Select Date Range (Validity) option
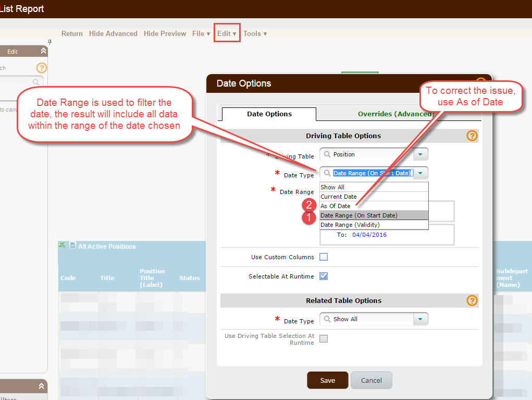532x400 pixels. [x=374, y=225]
